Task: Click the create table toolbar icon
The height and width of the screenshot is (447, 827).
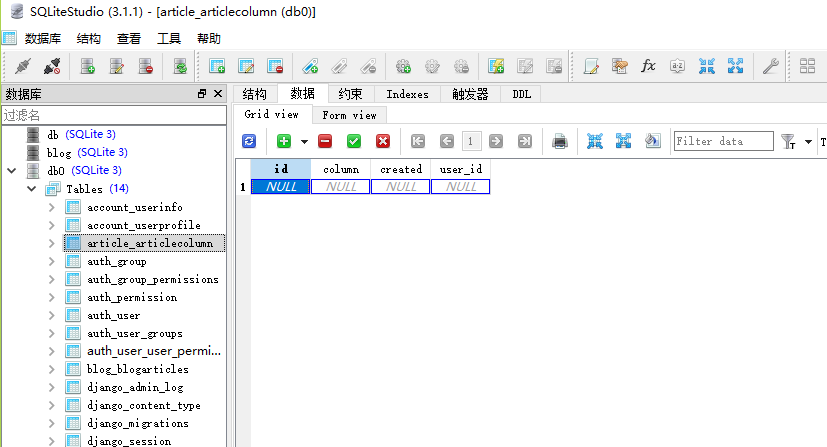Action: 217,66
